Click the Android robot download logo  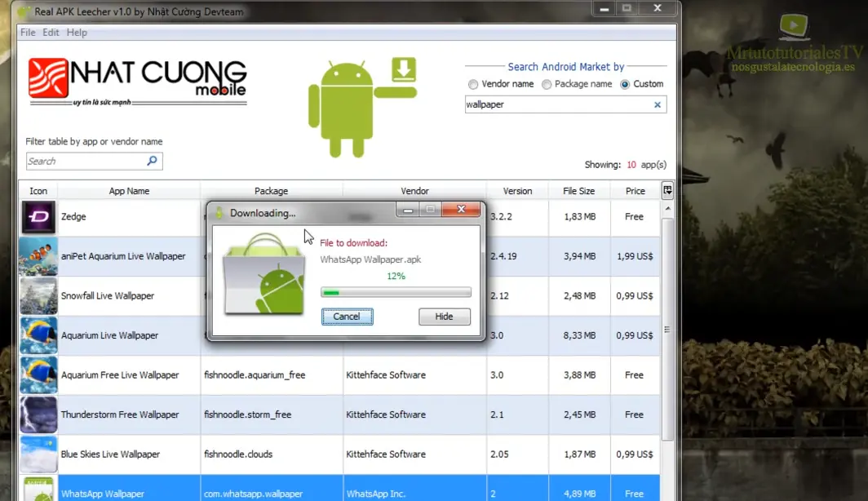(362, 107)
